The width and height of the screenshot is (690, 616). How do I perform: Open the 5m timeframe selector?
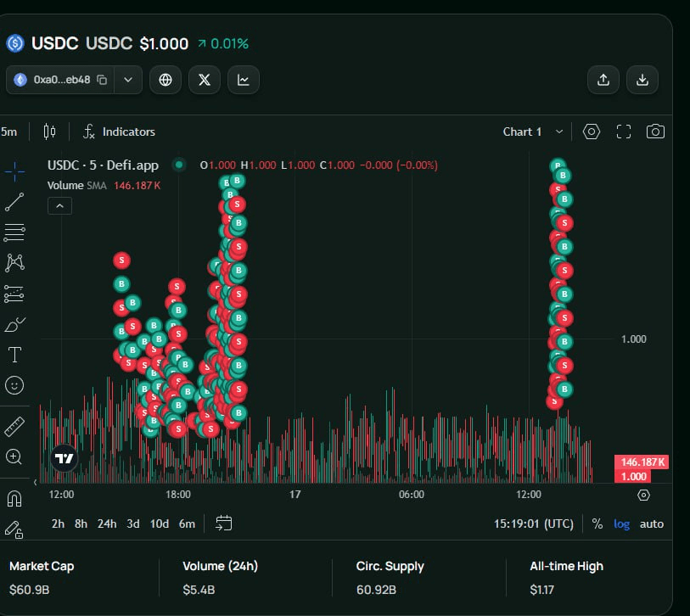[8, 132]
